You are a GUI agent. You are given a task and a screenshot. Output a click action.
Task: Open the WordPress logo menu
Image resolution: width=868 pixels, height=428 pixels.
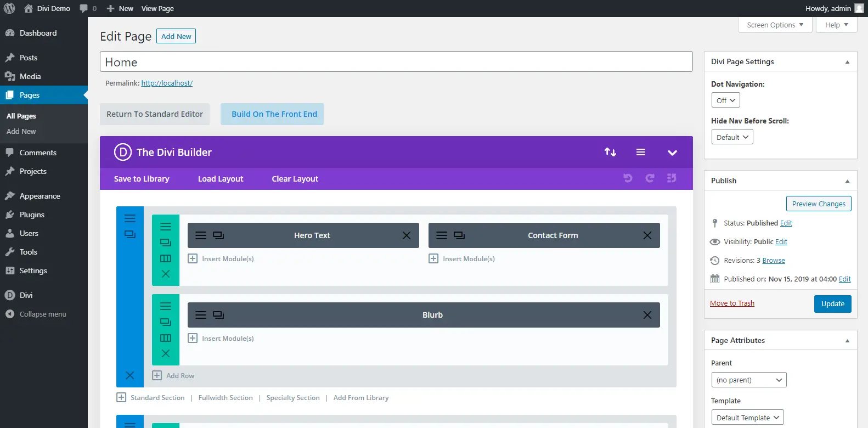(x=9, y=8)
